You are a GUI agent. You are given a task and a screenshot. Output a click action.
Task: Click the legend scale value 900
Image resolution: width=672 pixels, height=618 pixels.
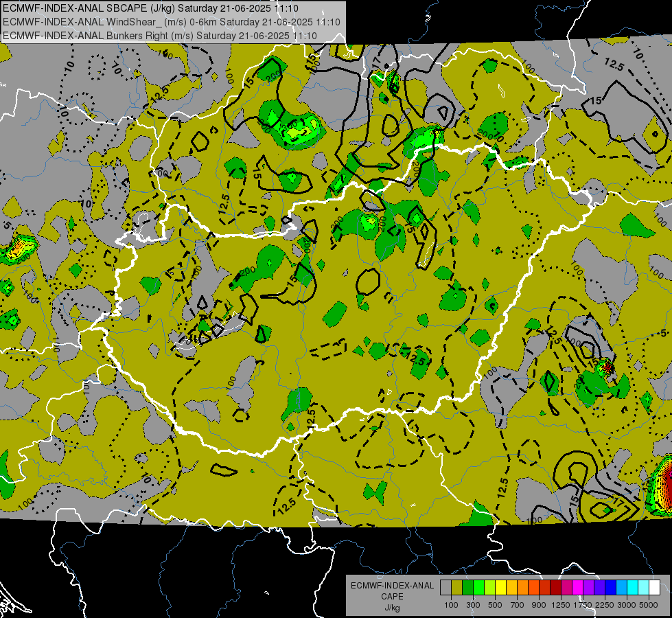[x=539, y=605]
